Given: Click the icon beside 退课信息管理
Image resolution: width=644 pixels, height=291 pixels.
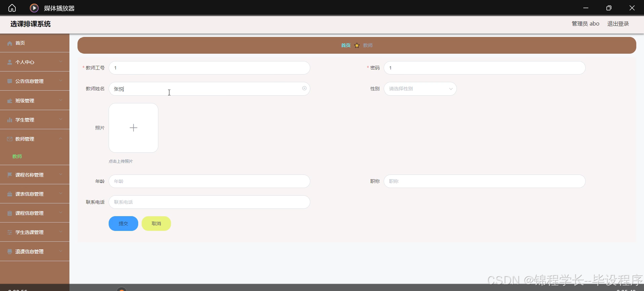Looking at the screenshot, I should tap(10, 251).
